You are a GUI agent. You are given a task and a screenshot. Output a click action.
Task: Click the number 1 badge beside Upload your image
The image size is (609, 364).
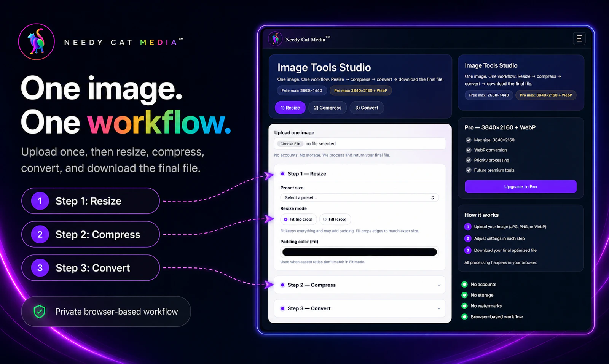(x=468, y=227)
